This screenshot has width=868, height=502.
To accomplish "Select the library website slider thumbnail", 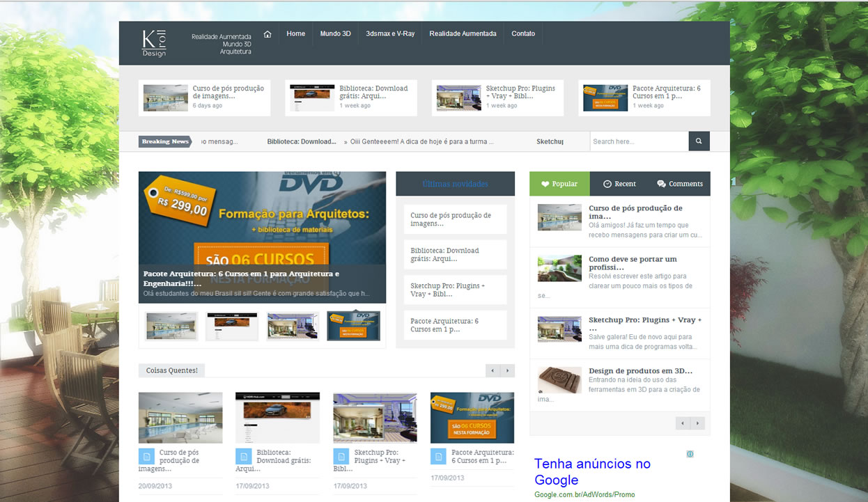I will pos(232,326).
